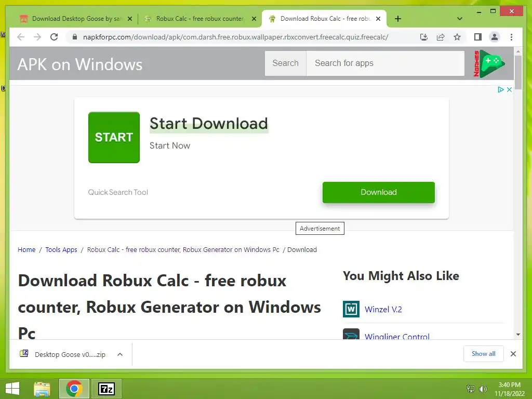Click the green Download button

point(379,192)
